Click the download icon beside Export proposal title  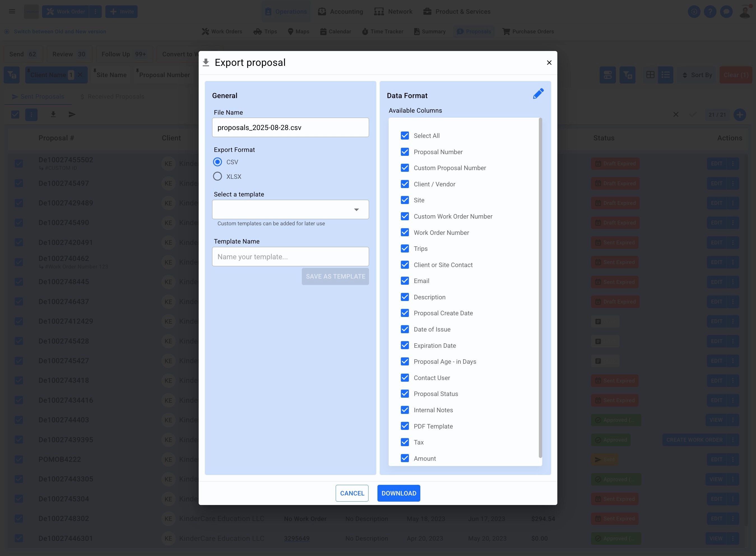pyautogui.click(x=206, y=62)
